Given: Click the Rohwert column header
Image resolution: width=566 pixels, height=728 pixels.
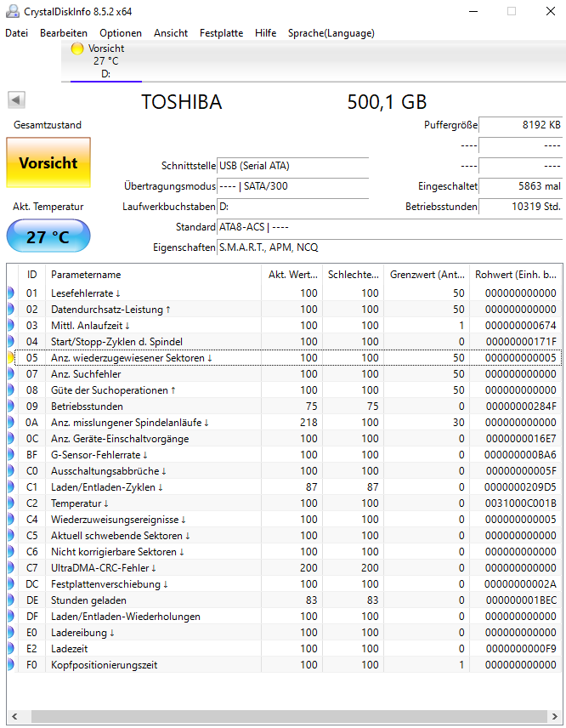Looking at the screenshot, I should [x=516, y=275].
